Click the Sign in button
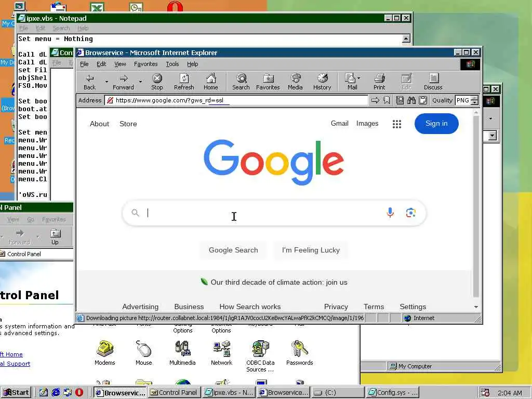This screenshot has width=532, height=399. pos(436,124)
